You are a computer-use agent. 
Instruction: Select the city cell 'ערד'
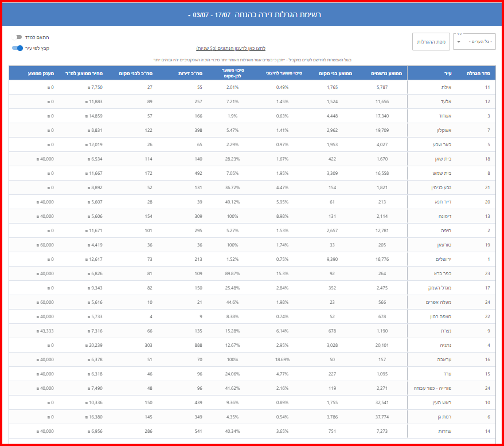[x=447, y=374]
